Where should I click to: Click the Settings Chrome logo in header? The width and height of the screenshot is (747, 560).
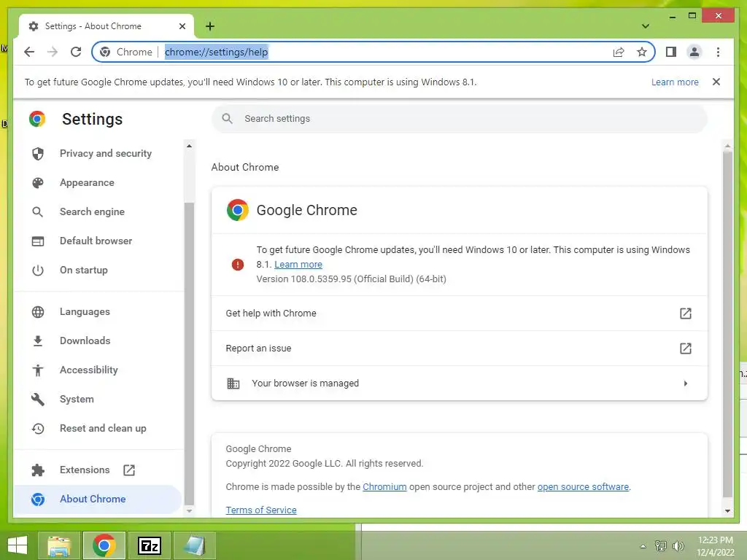coord(37,119)
